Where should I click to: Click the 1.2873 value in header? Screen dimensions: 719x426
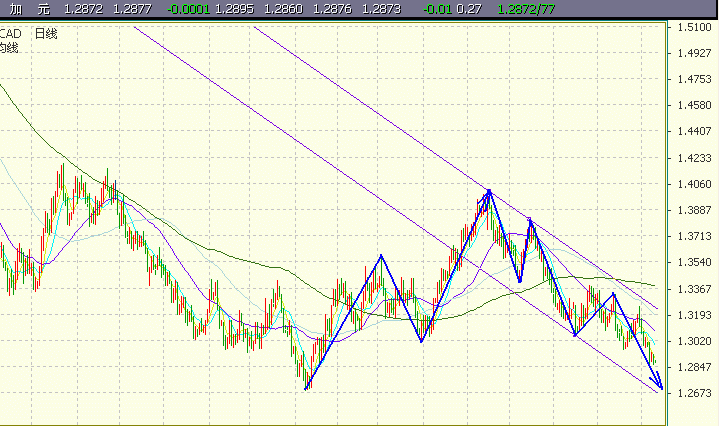click(382, 9)
